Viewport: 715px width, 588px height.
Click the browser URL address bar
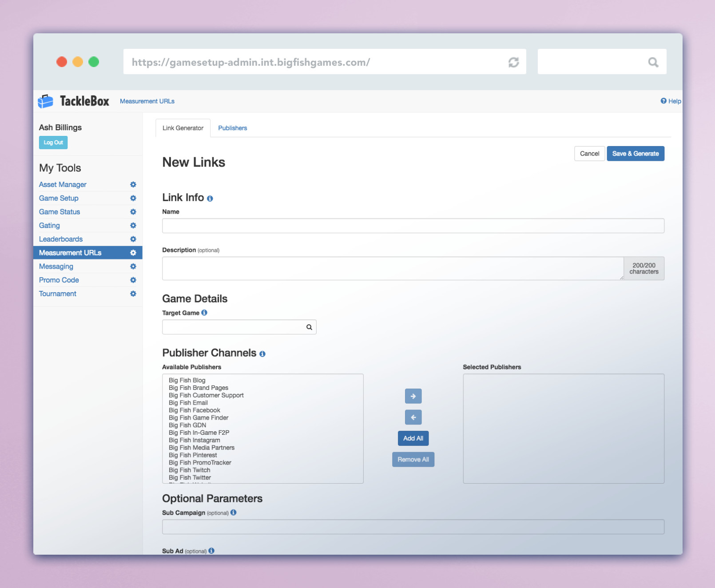325,62
